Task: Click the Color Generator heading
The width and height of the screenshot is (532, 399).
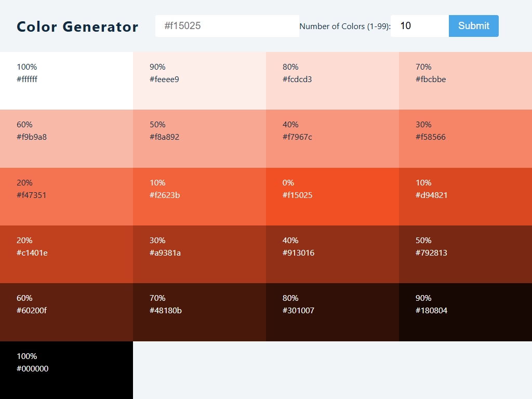Action: click(x=77, y=26)
